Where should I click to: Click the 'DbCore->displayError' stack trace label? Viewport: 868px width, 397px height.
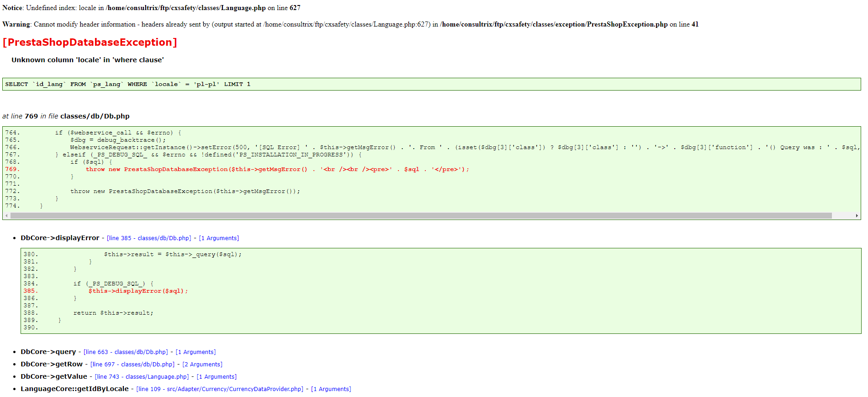pyautogui.click(x=60, y=238)
